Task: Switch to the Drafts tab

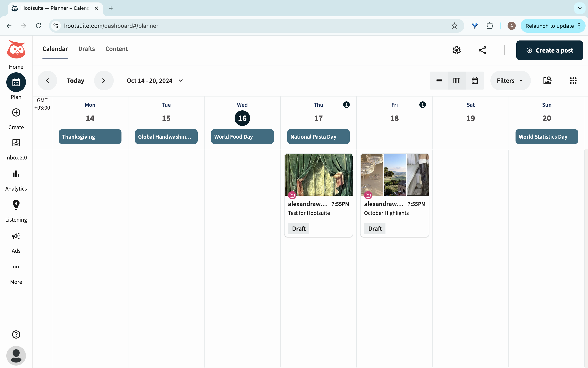Action: tap(87, 49)
